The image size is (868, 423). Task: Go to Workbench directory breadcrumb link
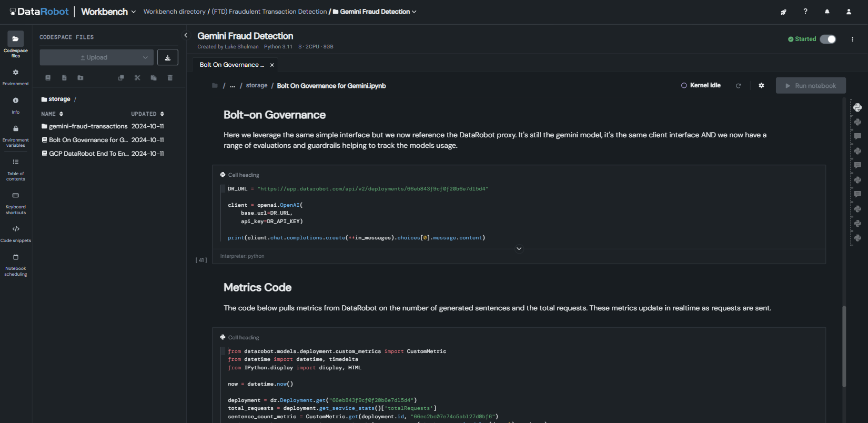[x=174, y=12]
